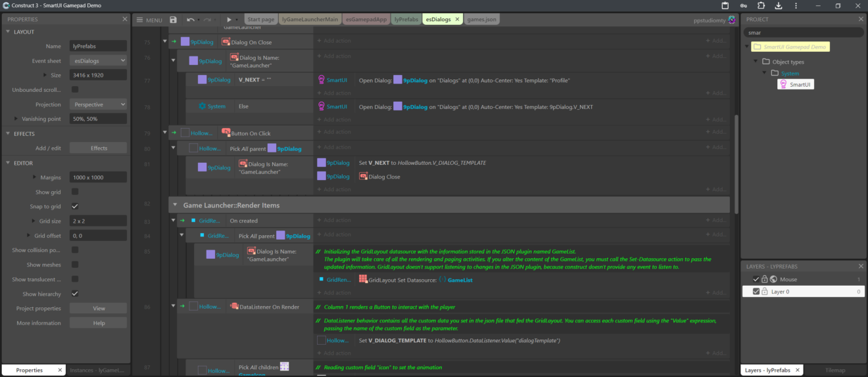Click extensions puzzle icon in title bar
This screenshot has height=377, width=868.
(761, 5)
